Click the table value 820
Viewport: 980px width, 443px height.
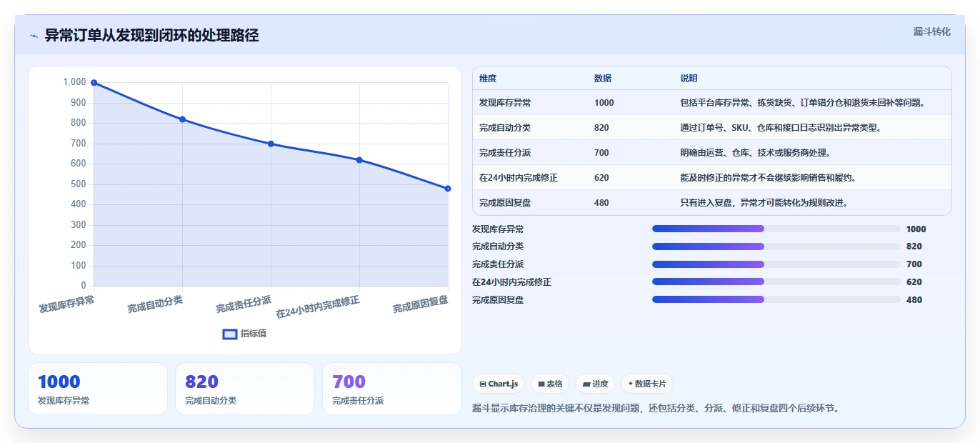(601, 128)
